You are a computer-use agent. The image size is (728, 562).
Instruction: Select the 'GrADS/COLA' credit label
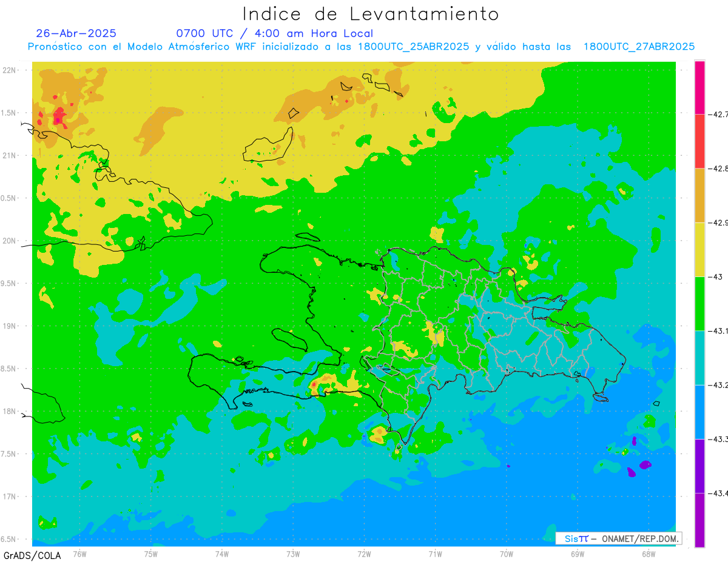pos(31,555)
